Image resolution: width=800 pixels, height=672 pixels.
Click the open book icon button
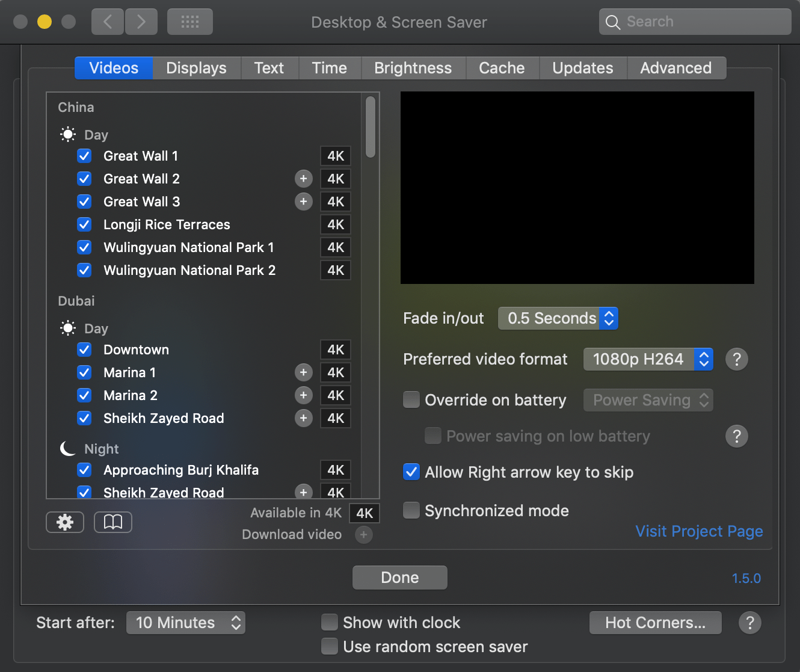click(x=113, y=522)
